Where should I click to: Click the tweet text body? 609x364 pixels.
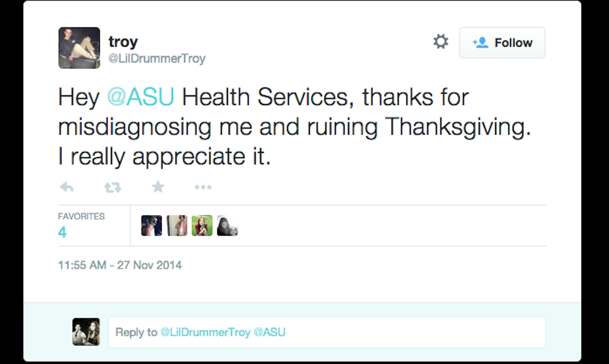(x=294, y=127)
